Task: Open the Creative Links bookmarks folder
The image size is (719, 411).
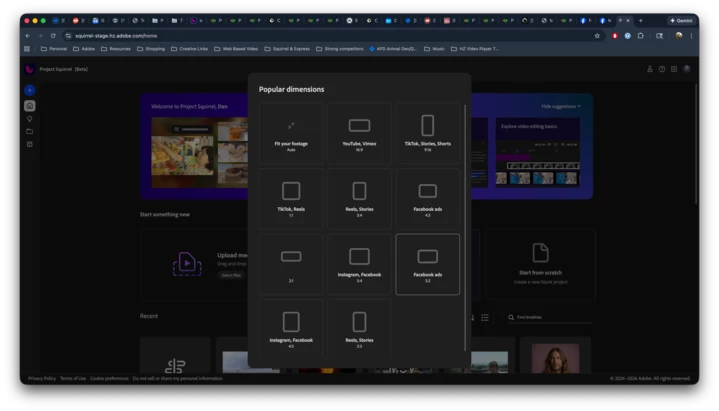Action: (189, 49)
